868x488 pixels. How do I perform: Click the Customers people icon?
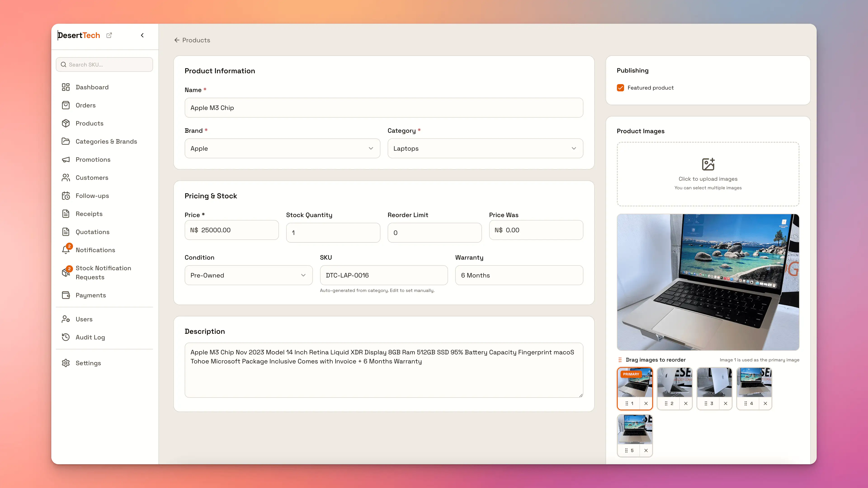pyautogui.click(x=66, y=178)
